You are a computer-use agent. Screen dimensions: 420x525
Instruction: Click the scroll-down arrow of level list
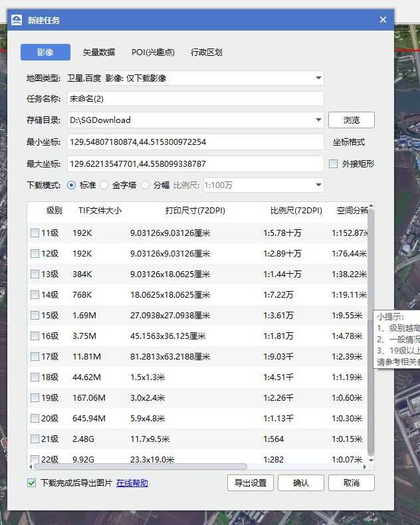[371, 461]
